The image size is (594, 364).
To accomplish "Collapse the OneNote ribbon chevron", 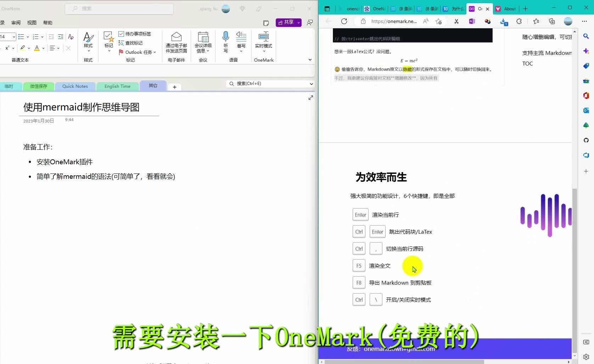I will click(310, 60).
